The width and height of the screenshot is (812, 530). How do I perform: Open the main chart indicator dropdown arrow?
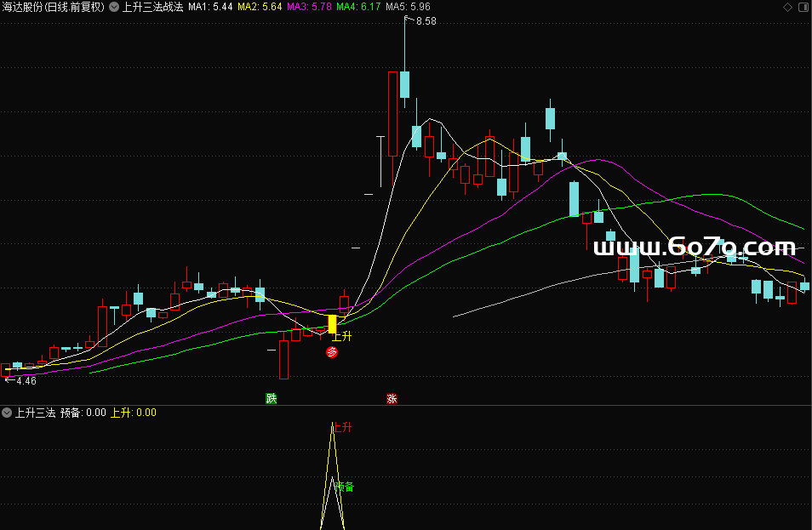point(114,8)
